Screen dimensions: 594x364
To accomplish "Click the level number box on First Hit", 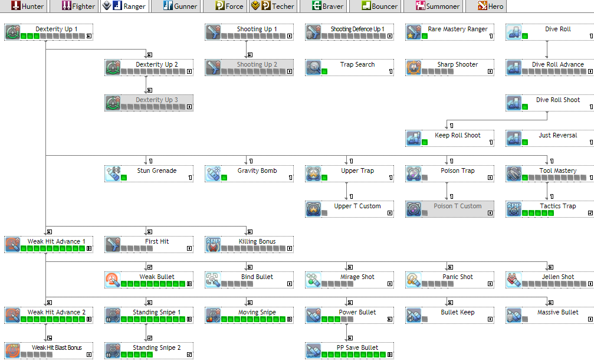I will point(189,249).
